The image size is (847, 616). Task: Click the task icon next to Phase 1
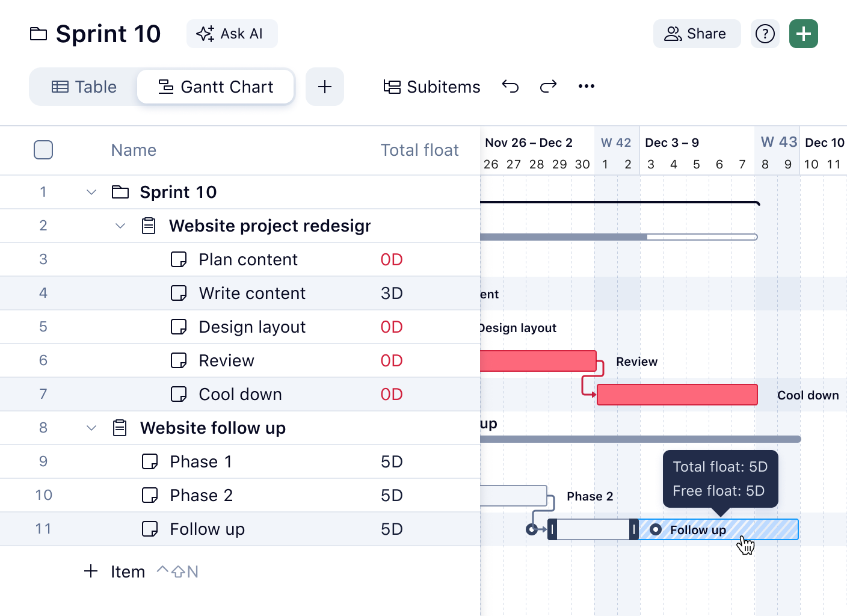(x=150, y=461)
